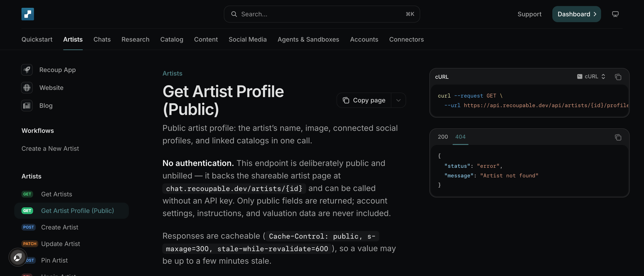
Task: Open the Quickstart tab
Action: 37,39
